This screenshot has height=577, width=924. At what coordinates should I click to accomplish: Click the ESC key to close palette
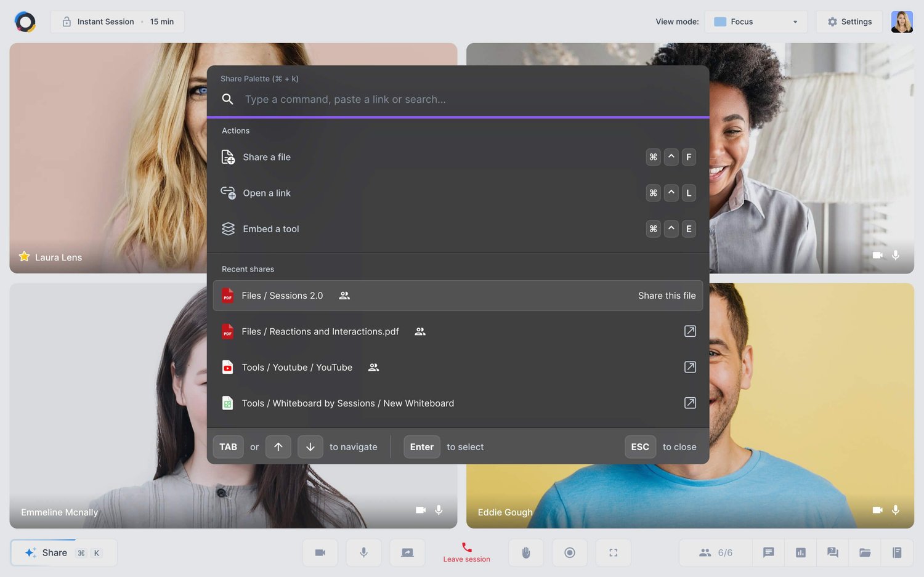tap(640, 446)
